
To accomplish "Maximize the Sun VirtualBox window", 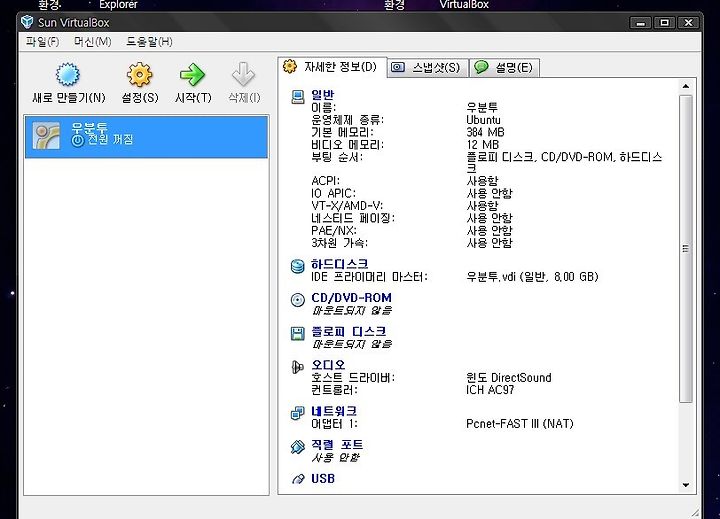I will [664, 23].
